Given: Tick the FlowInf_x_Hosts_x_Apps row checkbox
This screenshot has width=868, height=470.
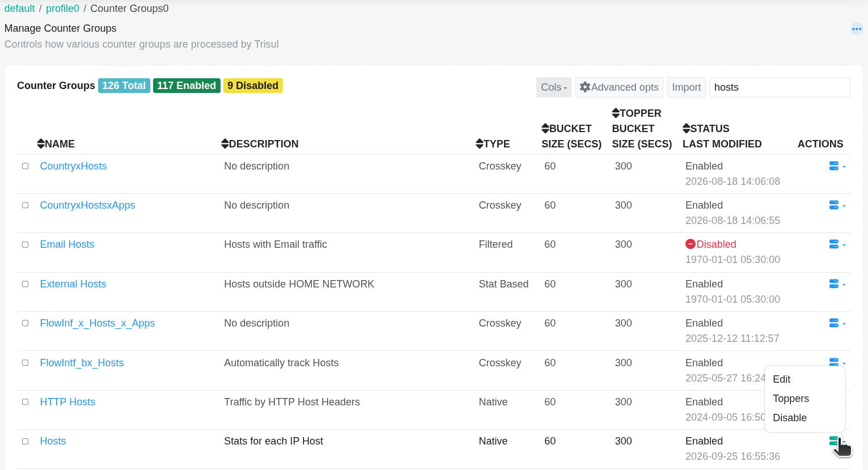Looking at the screenshot, I should [x=25, y=323].
